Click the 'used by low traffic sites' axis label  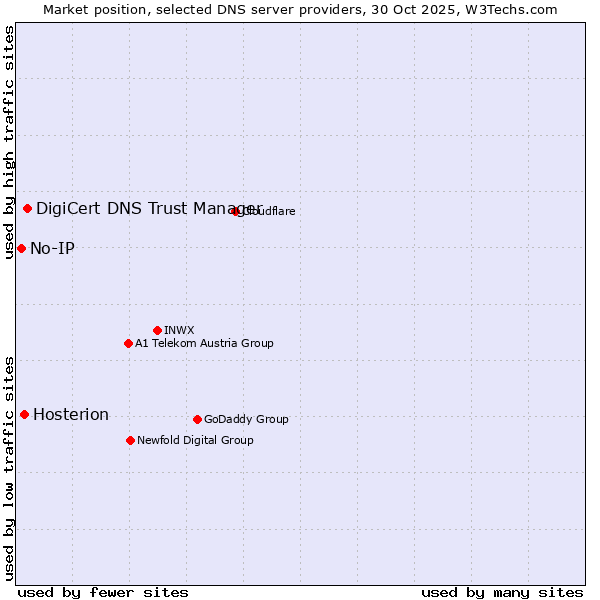pyautogui.click(x=9, y=467)
